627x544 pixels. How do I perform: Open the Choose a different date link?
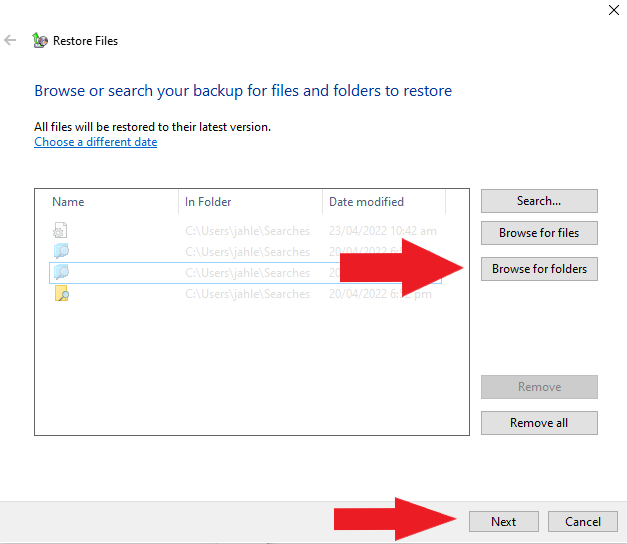[95, 142]
